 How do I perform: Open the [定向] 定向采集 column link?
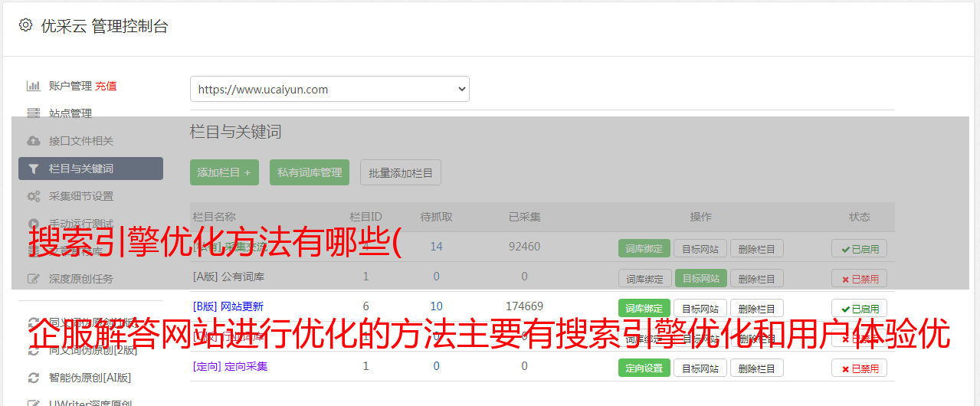point(231,366)
